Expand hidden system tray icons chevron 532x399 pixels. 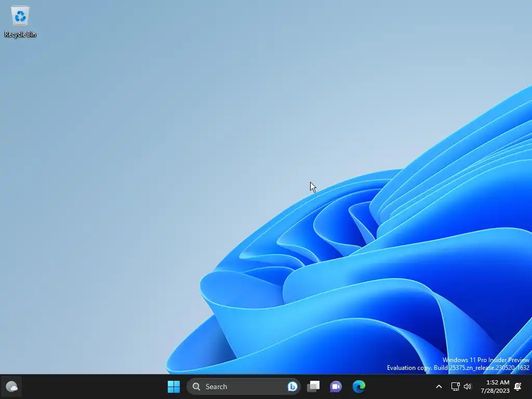(x=438, y=387)
